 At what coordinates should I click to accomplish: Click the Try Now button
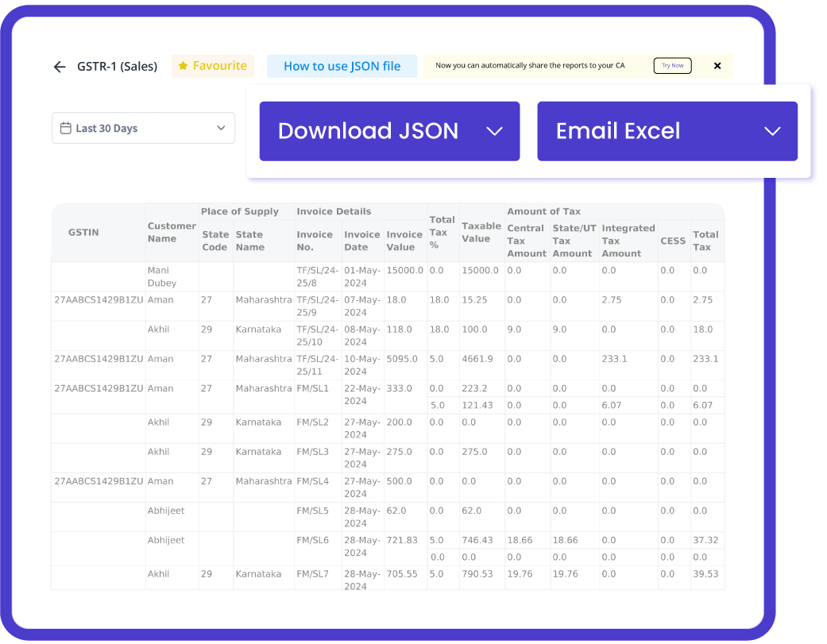672,66
